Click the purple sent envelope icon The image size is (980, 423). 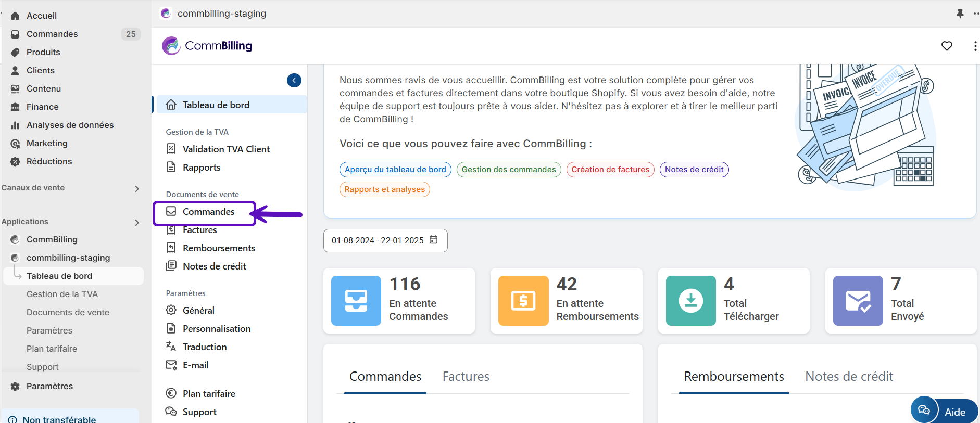[858, 301]
